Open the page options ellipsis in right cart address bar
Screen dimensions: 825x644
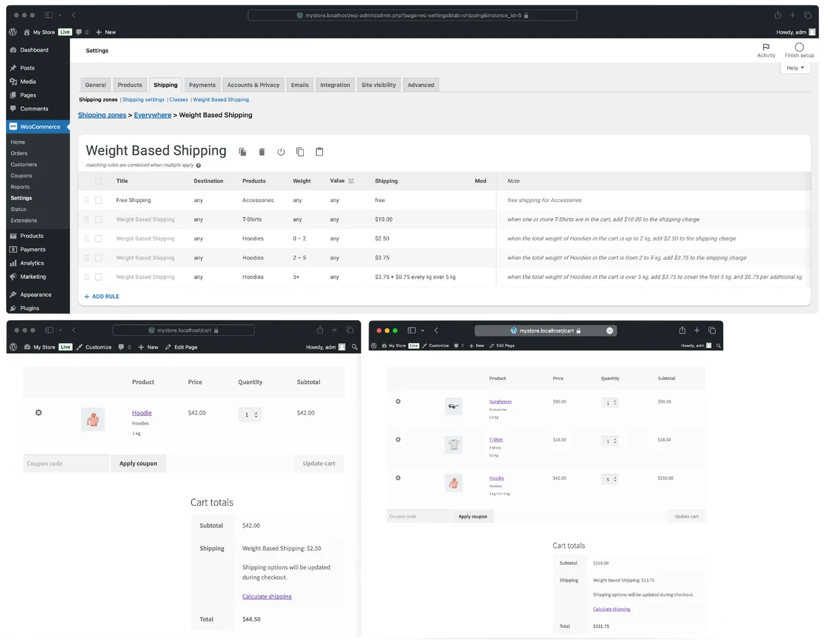click(x=609, y=331)
